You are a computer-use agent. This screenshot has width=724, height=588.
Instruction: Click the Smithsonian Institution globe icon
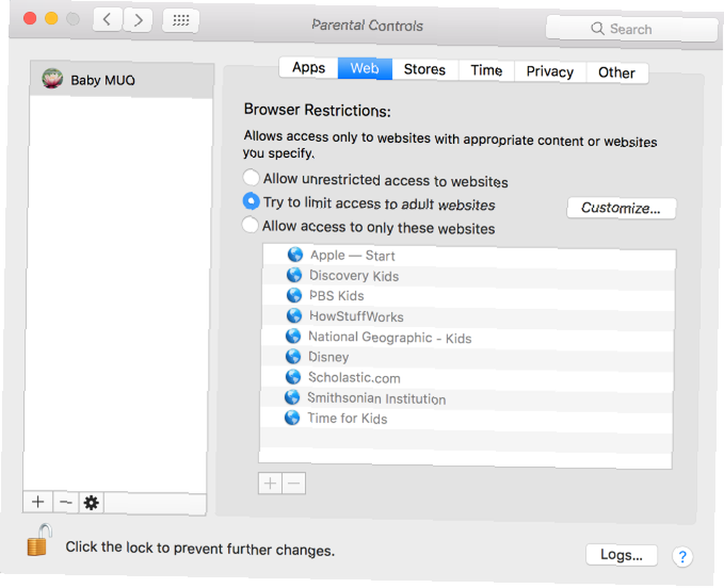point(292,397)
